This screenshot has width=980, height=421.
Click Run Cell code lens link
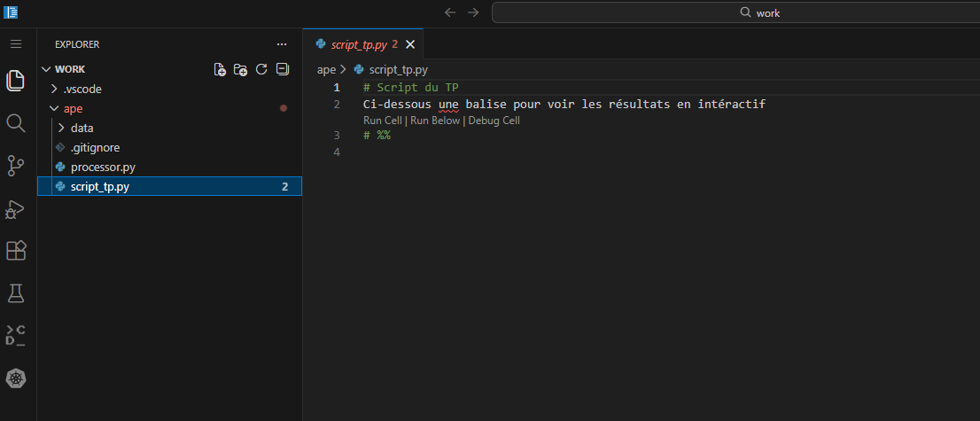click(383, 121)
